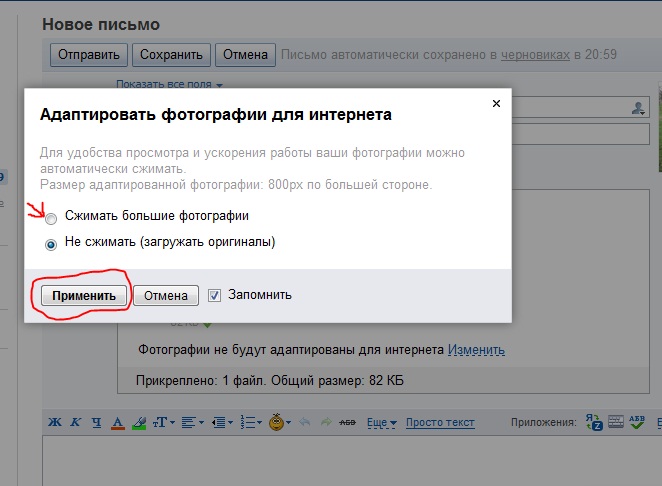
Task: Click the bold Ж formatting icon
Action: click(x=55, y=423)
